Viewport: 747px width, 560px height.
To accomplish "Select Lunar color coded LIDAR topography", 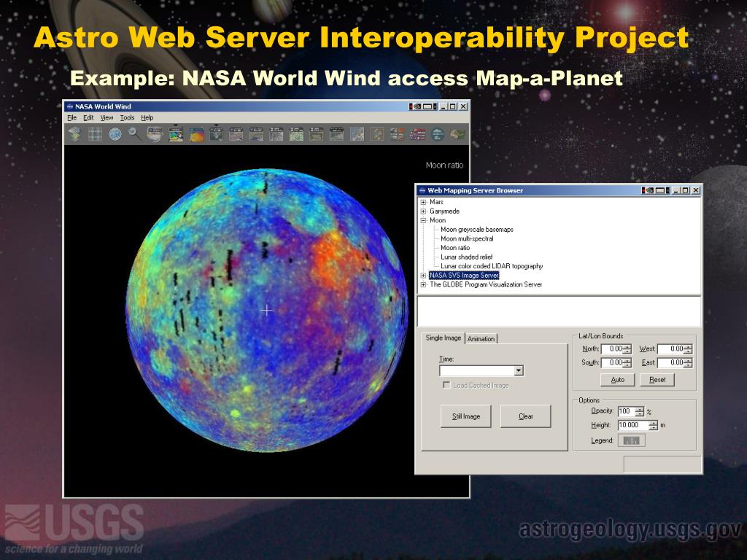I will pyautogui.click(x=492, y=266).
